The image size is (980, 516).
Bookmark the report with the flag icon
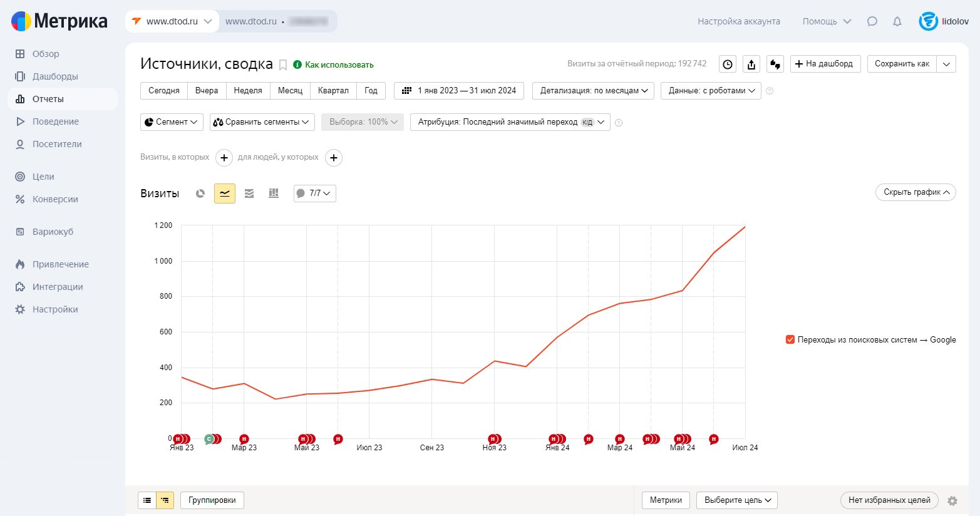[283, 64]
